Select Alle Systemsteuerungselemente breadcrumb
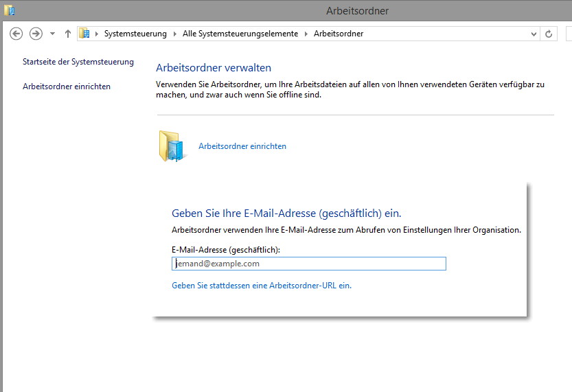The image size is (572, 392). point(240,34)
